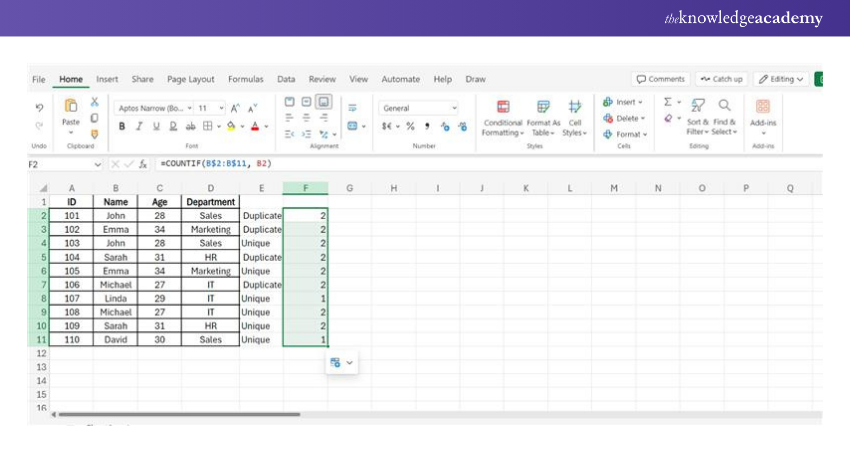Open the Page Layout tab
The width and height of the screenshot is (850, 450).
pyautogui.click(x=190, y=79)
